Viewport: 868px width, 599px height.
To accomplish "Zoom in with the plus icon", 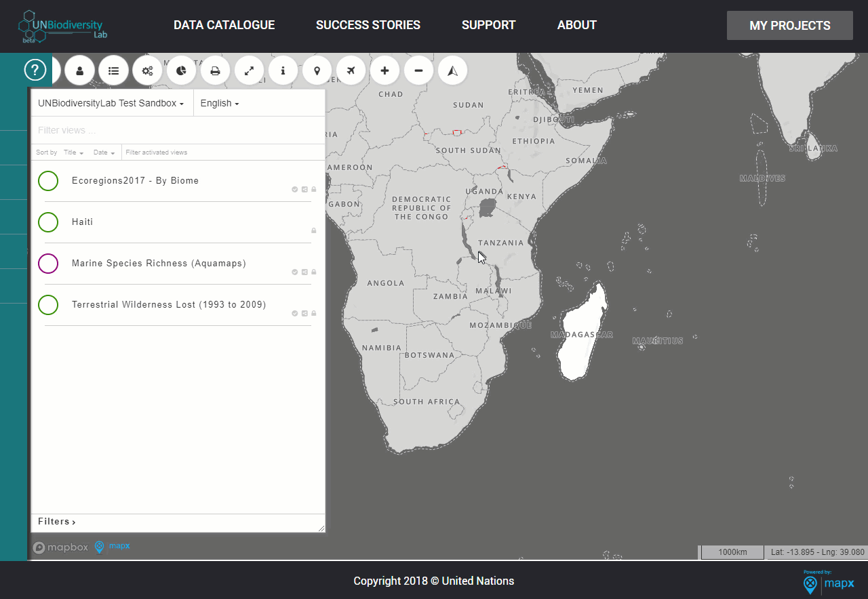I will point(384,70).
